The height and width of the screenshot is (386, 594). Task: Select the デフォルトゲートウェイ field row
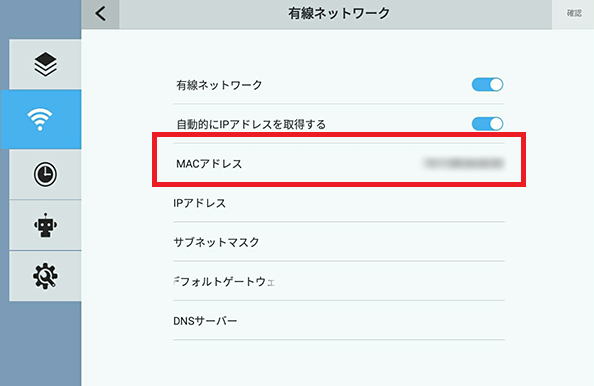339,281
